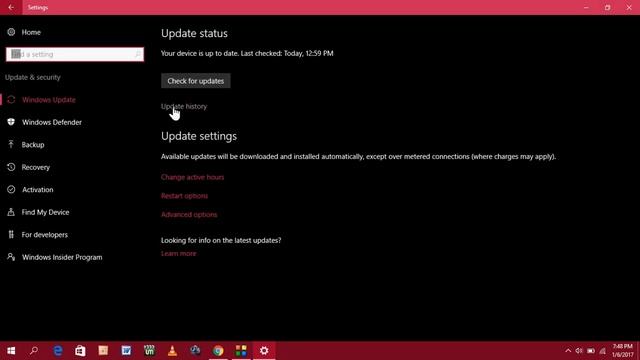Click the 'Update status' heading
This screenshot has width=640, height=360.
(194, 33)
